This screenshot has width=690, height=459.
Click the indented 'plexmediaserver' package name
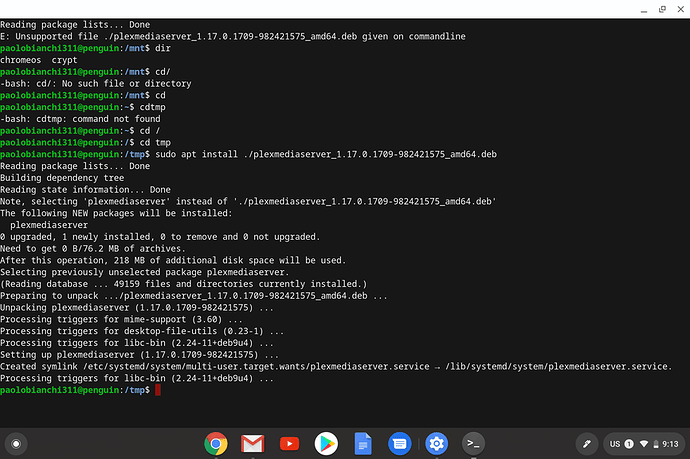pos(49,225)
